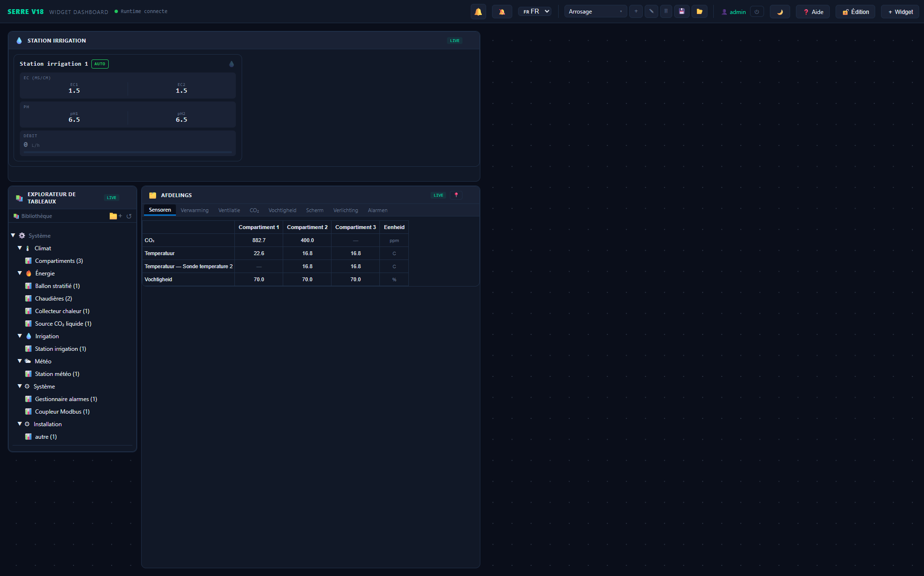Switch to the Sensoren tab

coord(160,210)
